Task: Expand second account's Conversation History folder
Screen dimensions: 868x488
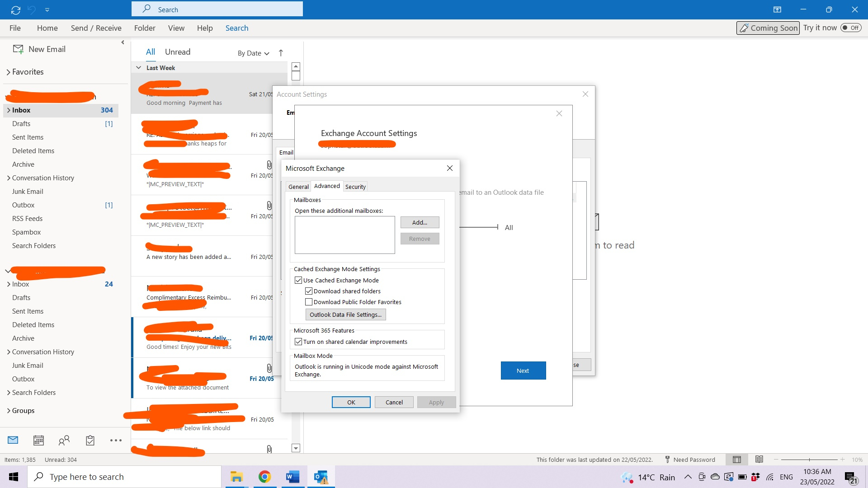Action: tap(9, 352)
